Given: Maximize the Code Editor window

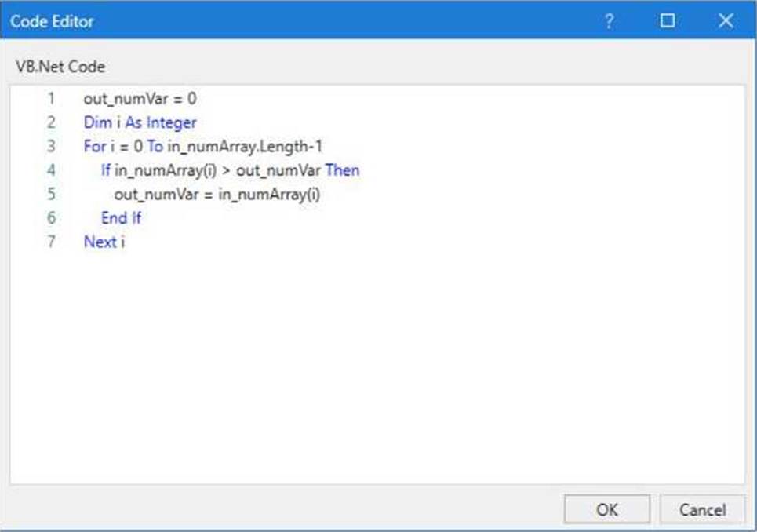Looking at the screenshot, I should (668, 21).
